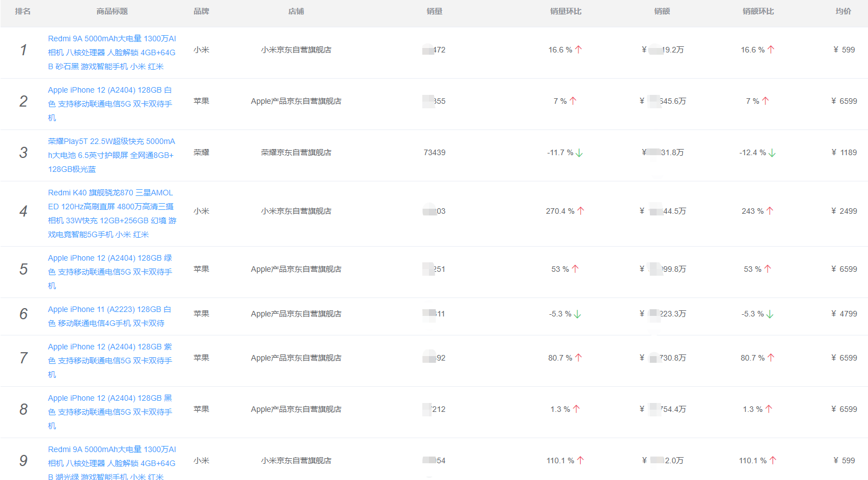
Task: Click the 均价 column header
Action: pos(843,11)
